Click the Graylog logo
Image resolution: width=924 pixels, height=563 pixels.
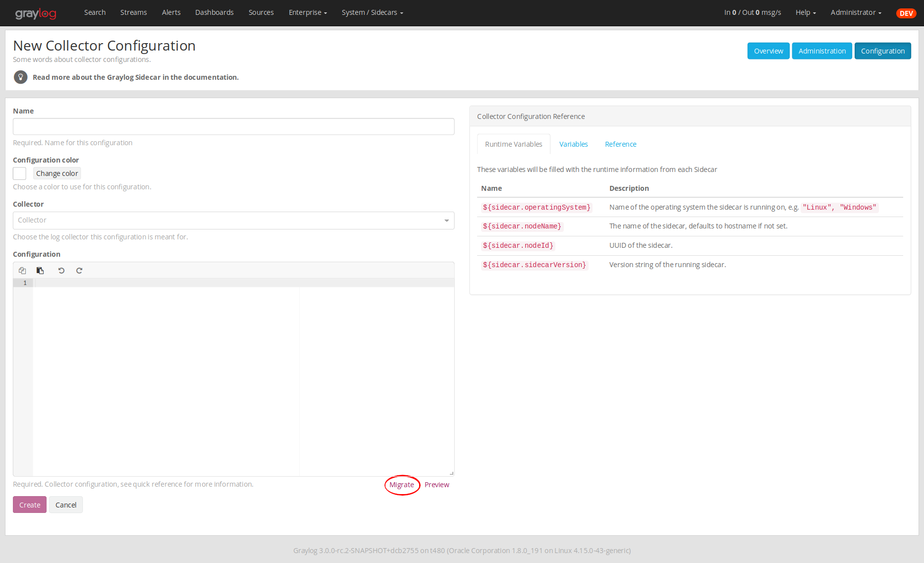point(36,13)
